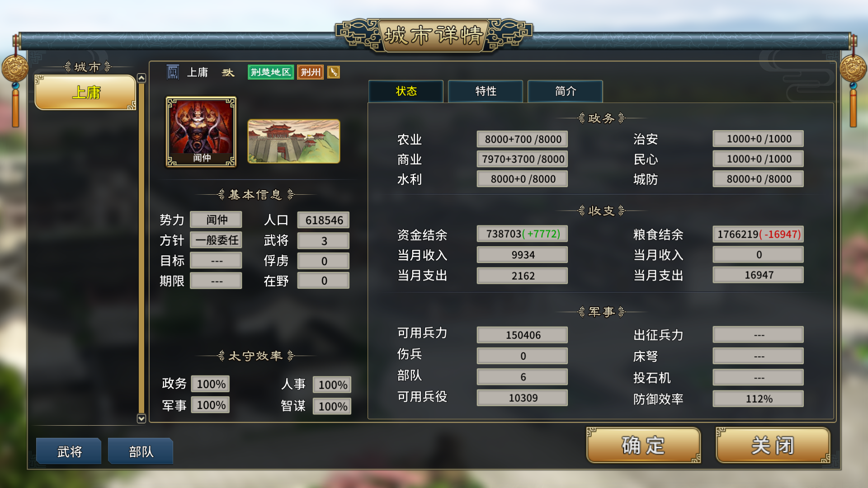The height and width of the screenshot is (488, 868).
Task: Open the 状态 tab
Action: point(406,91)
